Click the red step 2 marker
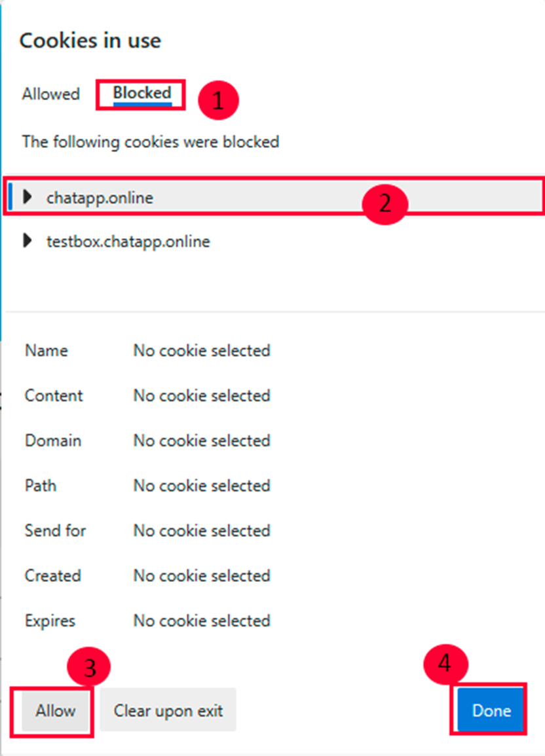The height and width of the screenshot is (756, 545). click(385, 204)
